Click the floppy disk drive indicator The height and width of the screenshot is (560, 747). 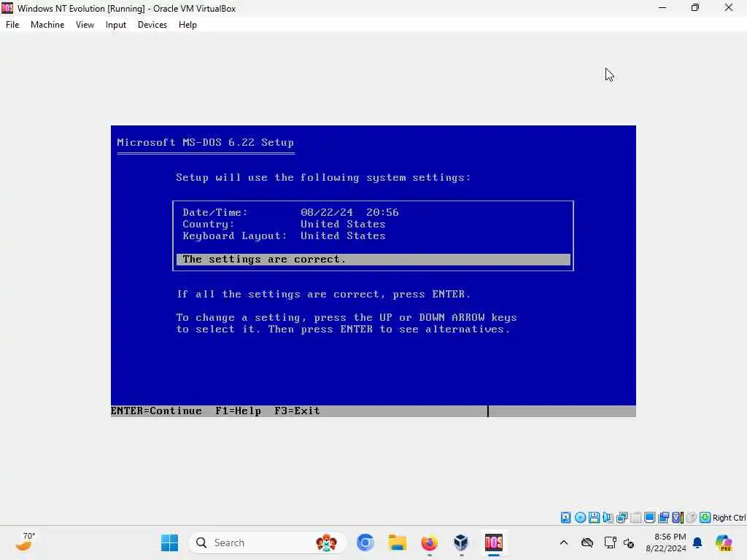tap(594, 518)
